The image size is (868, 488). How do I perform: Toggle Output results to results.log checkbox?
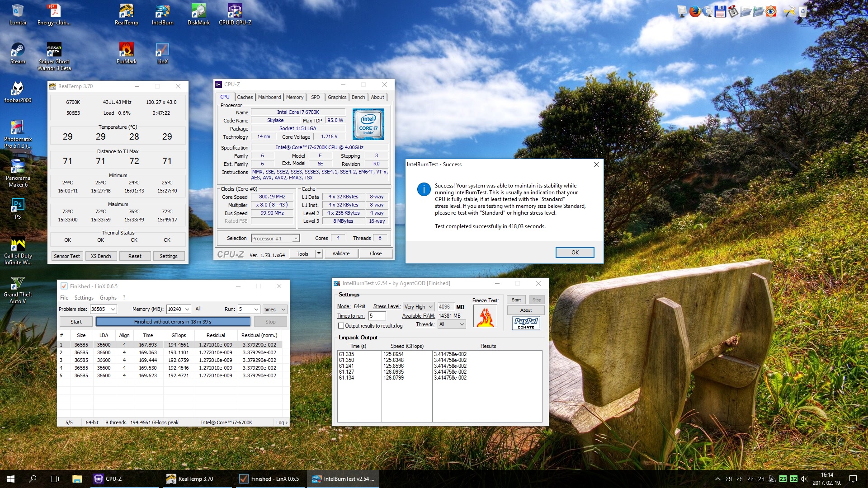coord(341,326)
